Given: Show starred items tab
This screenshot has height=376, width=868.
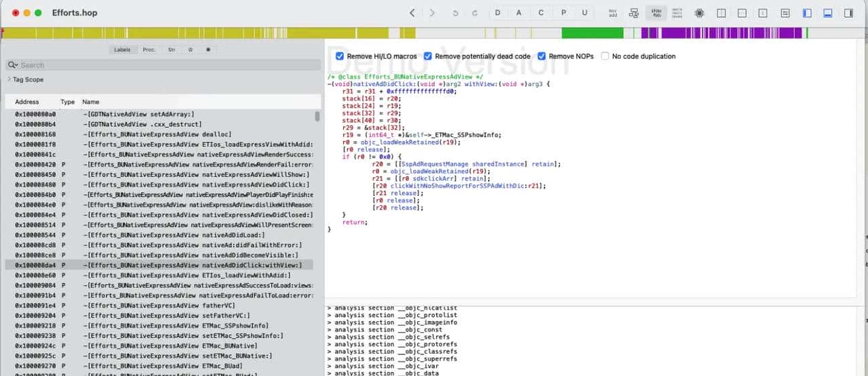Looking at the screenshot, I should 191,49.
